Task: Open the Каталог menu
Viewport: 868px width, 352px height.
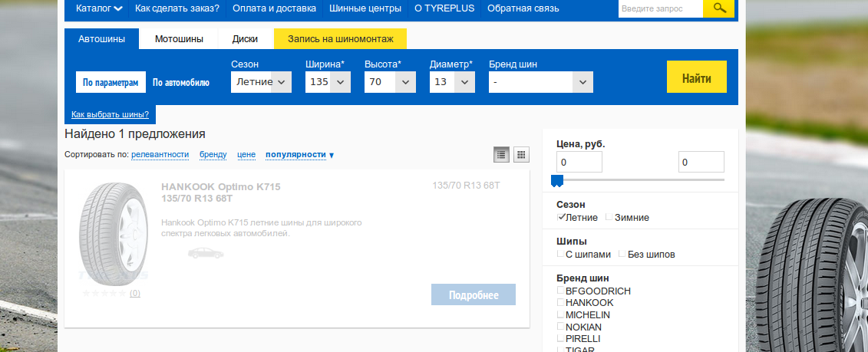Action: (99, 8)
